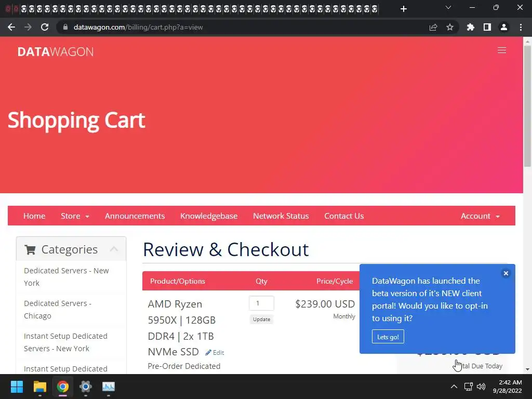
Task: Open File Explorer from the taskbar
Action: (39, 387)
